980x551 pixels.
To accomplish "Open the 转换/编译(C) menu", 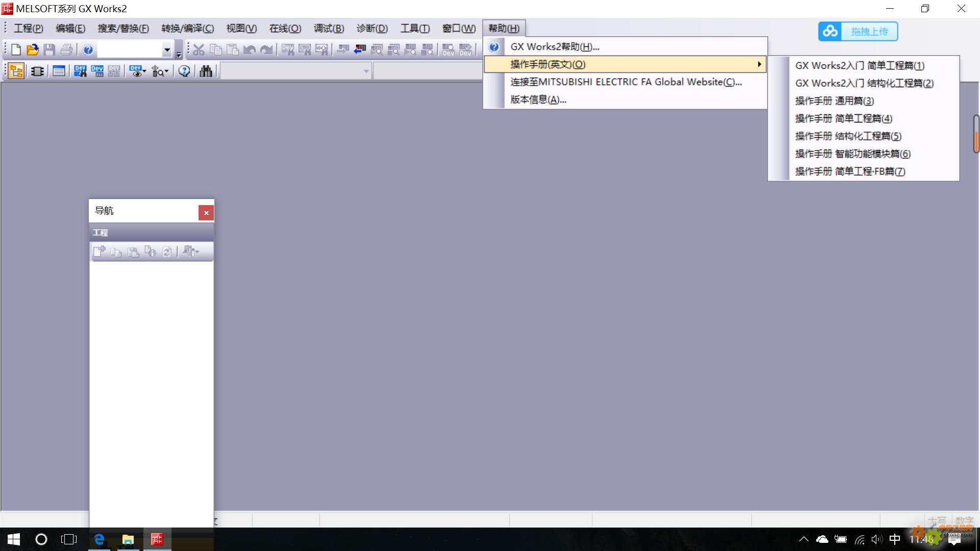I will click(188, 29).
